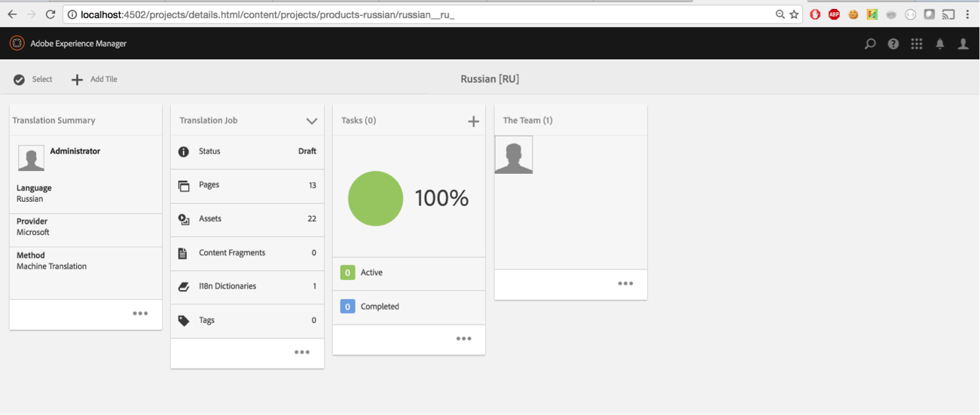Screen dimensions: 980x415
Task: Open the user profile icon in header
Action: tap(963, 44)
